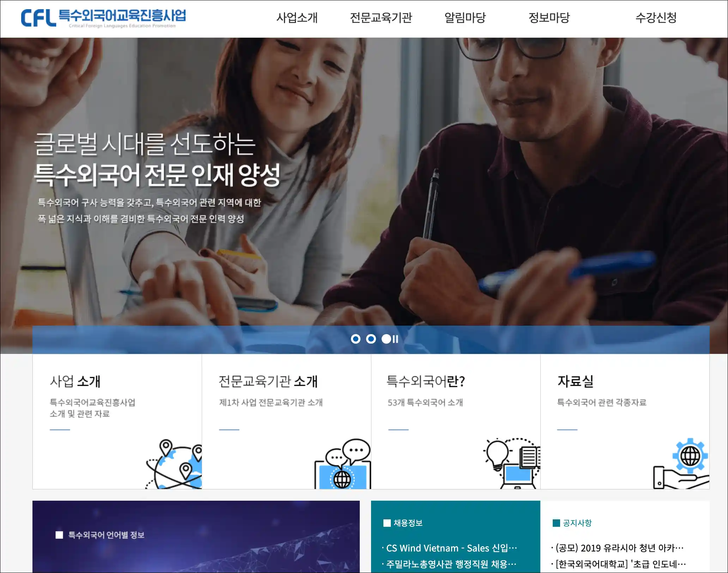
Task: Pause the banner slideshow
Action: click(395, 339)
